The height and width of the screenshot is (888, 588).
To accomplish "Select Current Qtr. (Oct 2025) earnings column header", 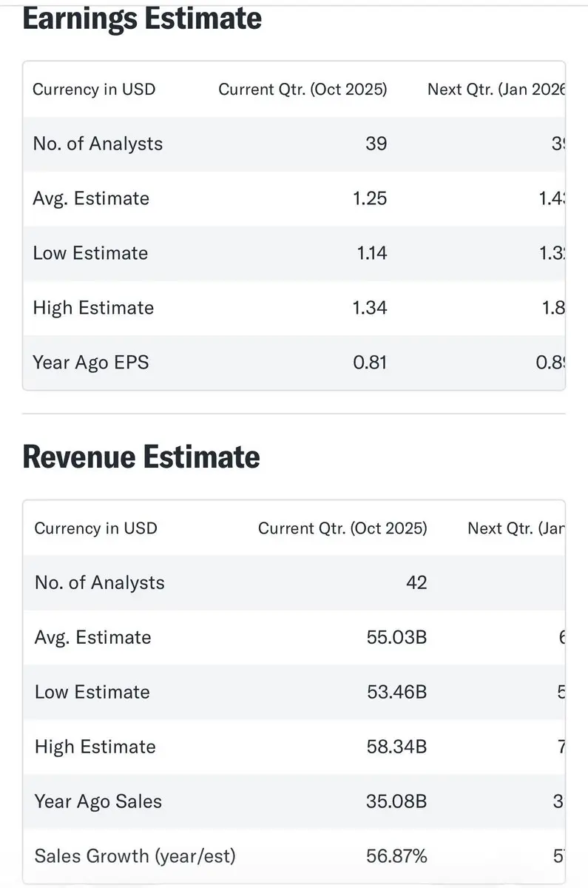I will pyautogui.click(x=303, y=90).
